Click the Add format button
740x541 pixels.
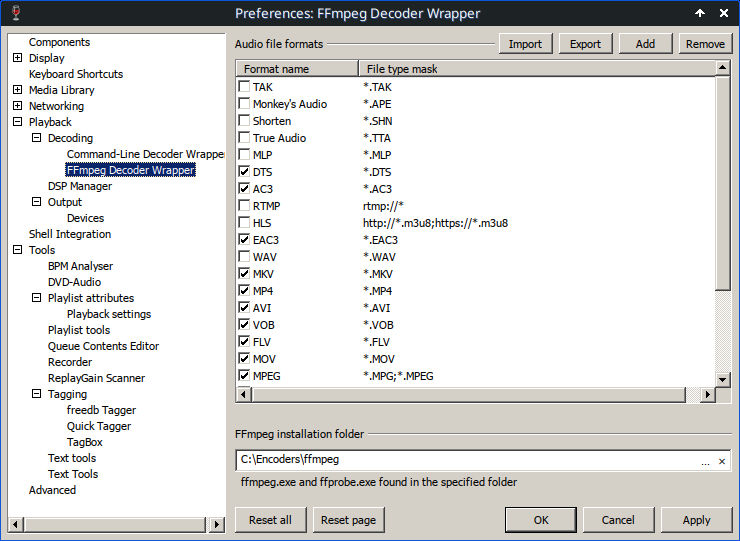645,44
